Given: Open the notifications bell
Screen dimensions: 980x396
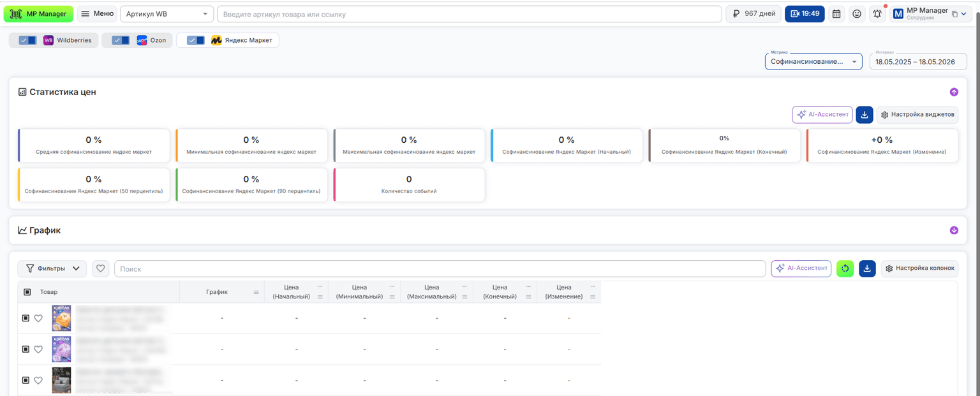Looking at the screenshot, I should tap(877, 14).
